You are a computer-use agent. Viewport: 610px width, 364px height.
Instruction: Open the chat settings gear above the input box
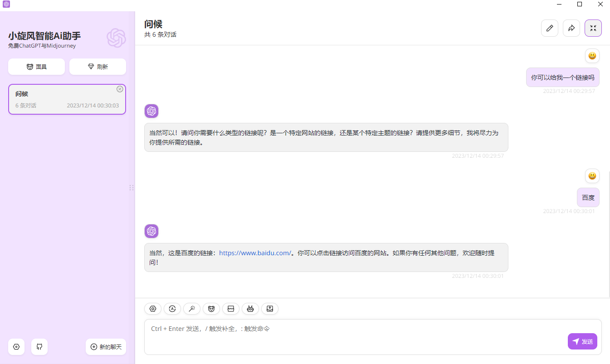(x=153, y=309)
